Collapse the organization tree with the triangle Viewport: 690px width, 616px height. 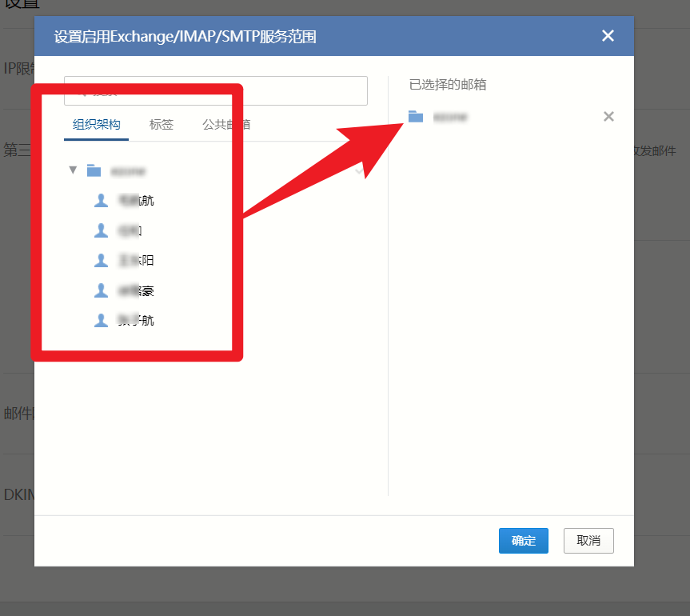73,170
